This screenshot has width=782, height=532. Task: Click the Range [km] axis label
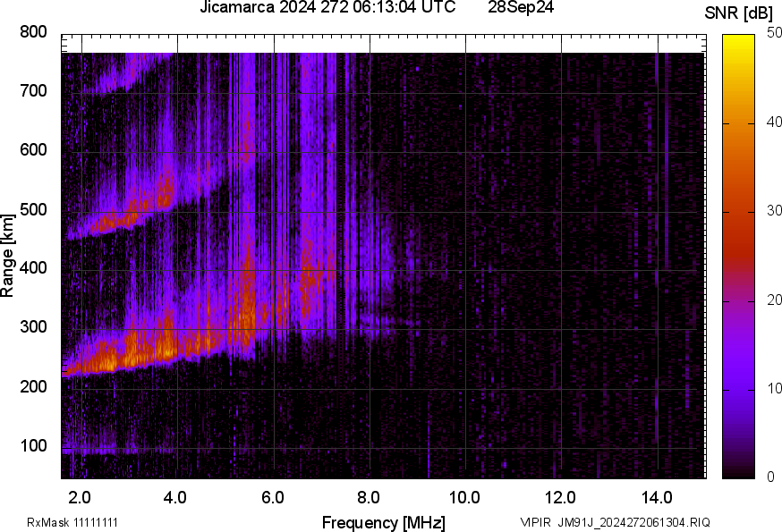pos(8,261)
